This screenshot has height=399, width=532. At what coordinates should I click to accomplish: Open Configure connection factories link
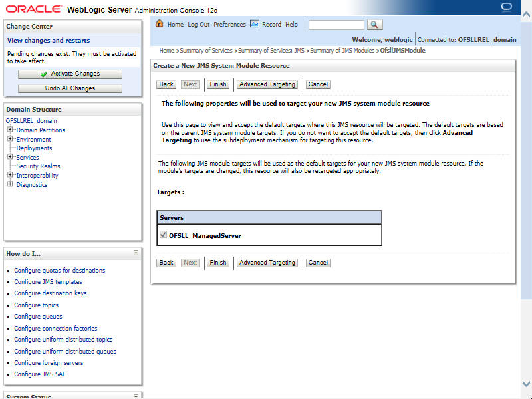(x=56, y=328)
